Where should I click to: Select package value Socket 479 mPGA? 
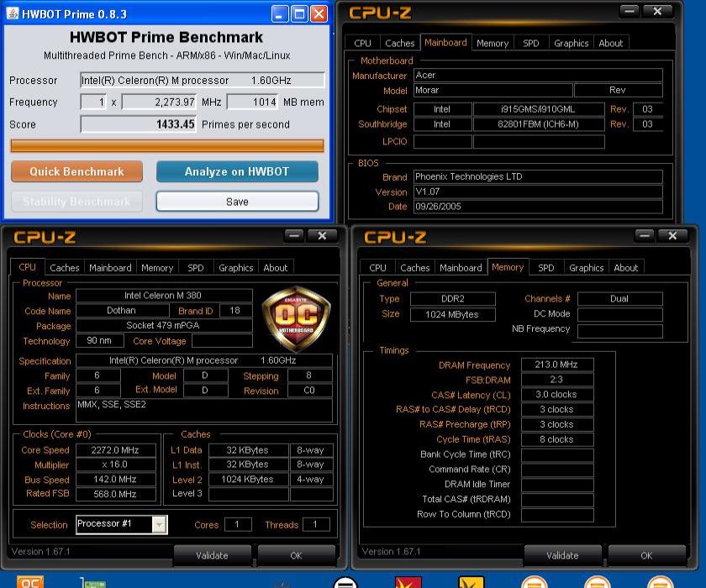pyautogui.click(x=164, y=325)
